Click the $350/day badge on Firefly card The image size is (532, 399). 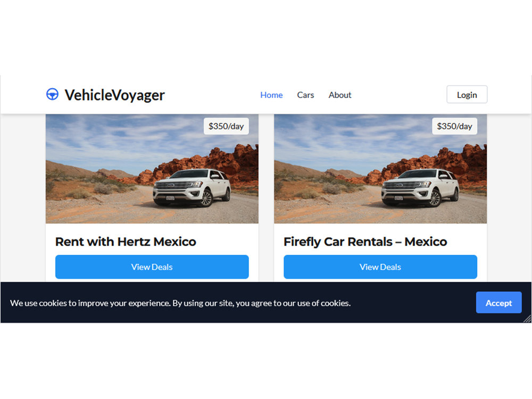(454, 126)
